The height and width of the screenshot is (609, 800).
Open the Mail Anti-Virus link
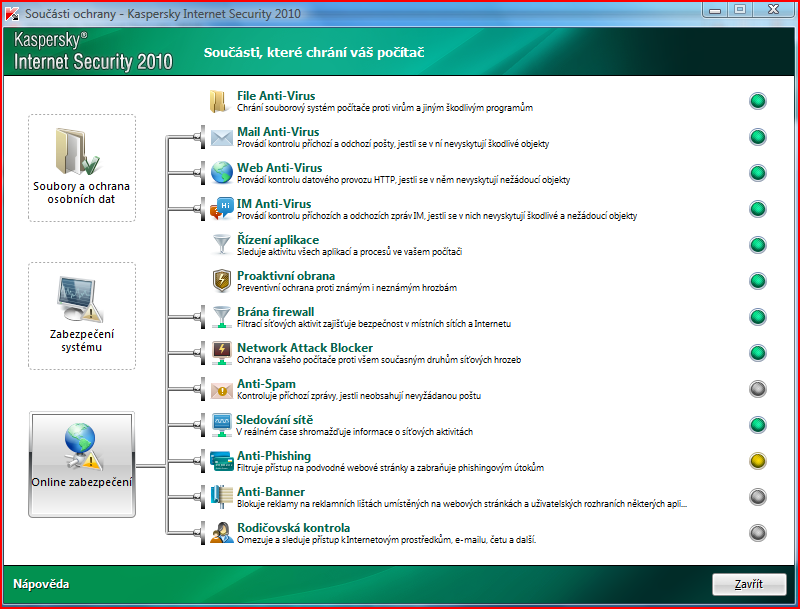point(278,132)
